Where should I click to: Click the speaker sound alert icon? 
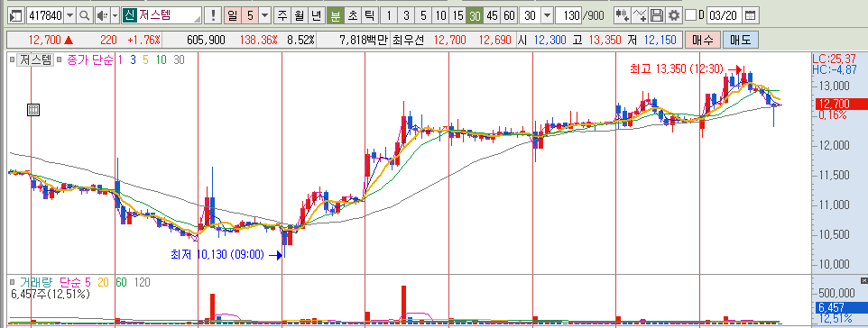pyautogui.click(x=102, y=15)
